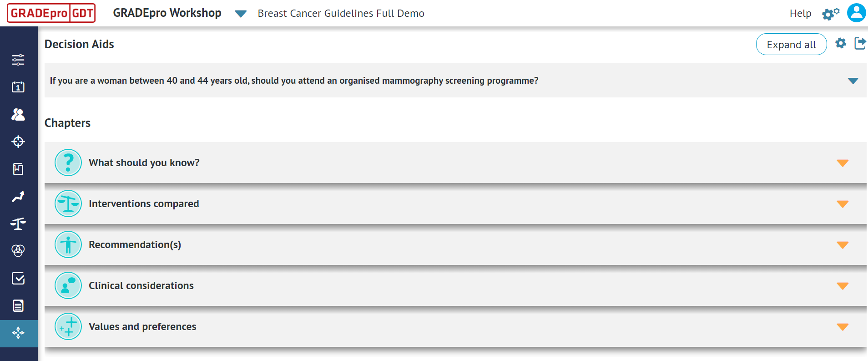This screenshot has height=361, width=868.
Task: Select the calendar Tasks icon in sidebar
Action: coord(18,87)
